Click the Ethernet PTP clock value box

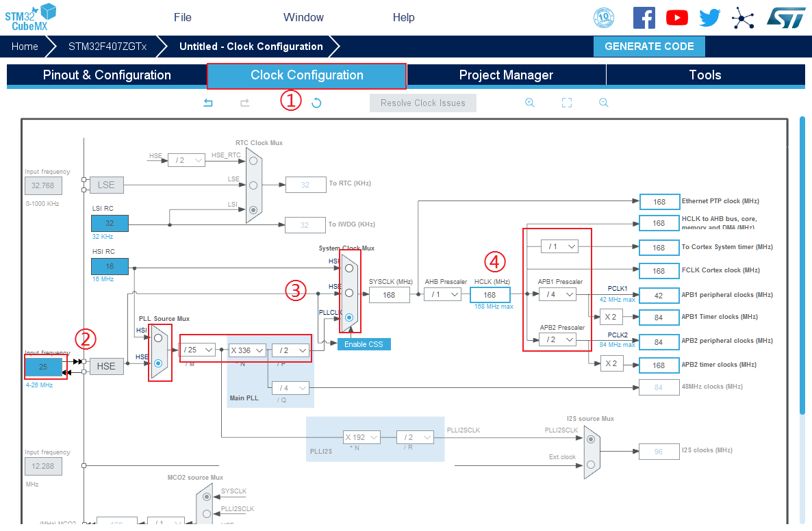(x=659, y=202)
